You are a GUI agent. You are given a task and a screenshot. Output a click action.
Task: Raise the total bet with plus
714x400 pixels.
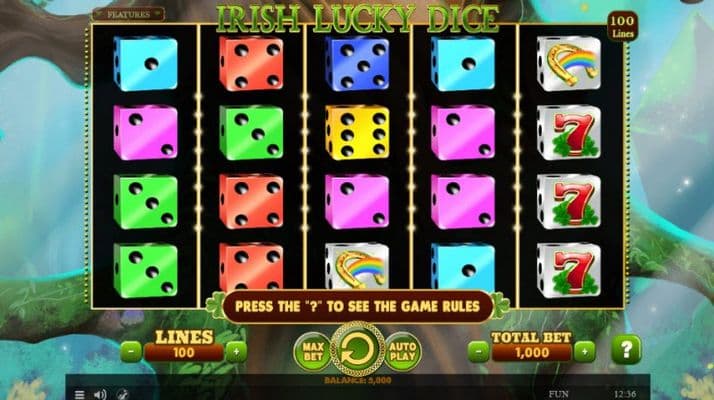click(x=585, y=351)
